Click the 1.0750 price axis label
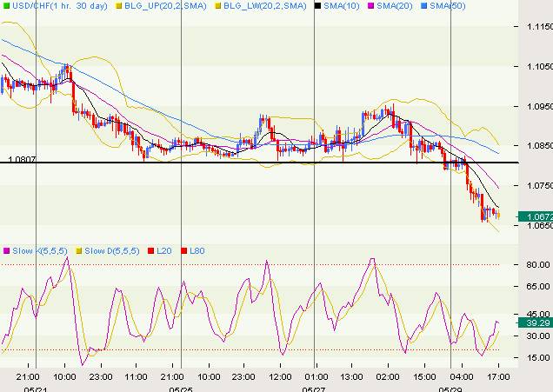The width and height of the screenshot is (553, 392). pyautogui.click(x=540, y=185)
